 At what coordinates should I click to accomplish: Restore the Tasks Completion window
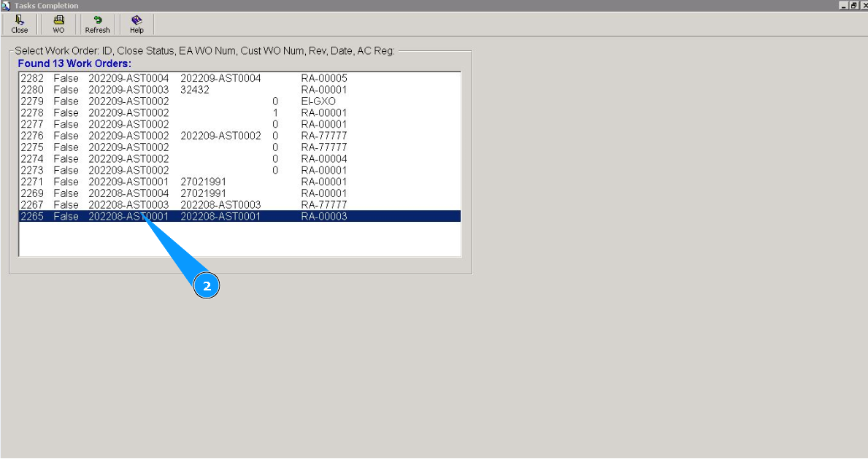[x=853, y=6]
